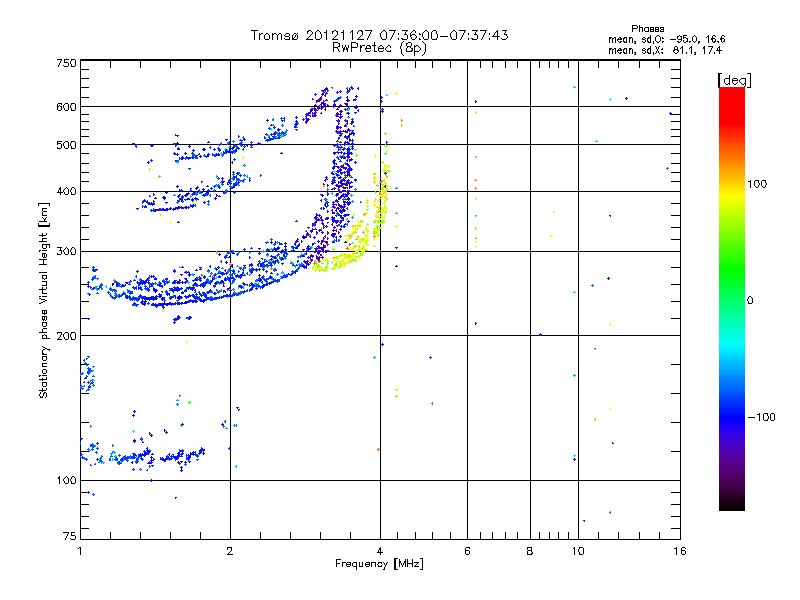800x600 pixels.
Task: Click the y-axis label '75'
Action: [70, 536]
